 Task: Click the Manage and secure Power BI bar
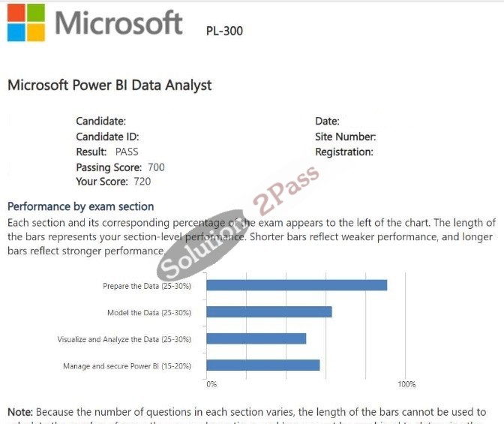point(263,365)
